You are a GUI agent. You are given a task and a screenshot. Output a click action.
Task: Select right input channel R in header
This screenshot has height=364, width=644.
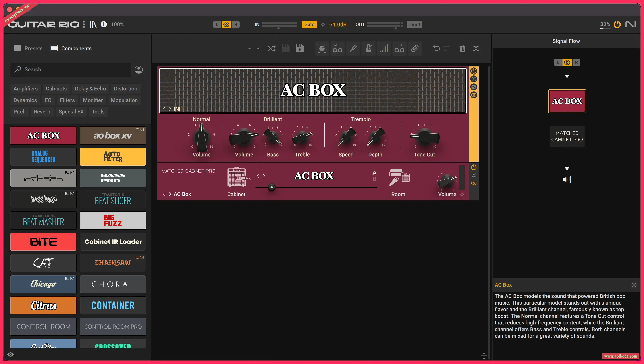235,25
